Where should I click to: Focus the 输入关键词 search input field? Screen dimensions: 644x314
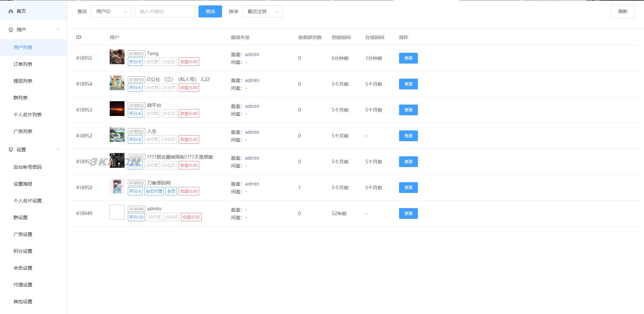pos(165,11)
